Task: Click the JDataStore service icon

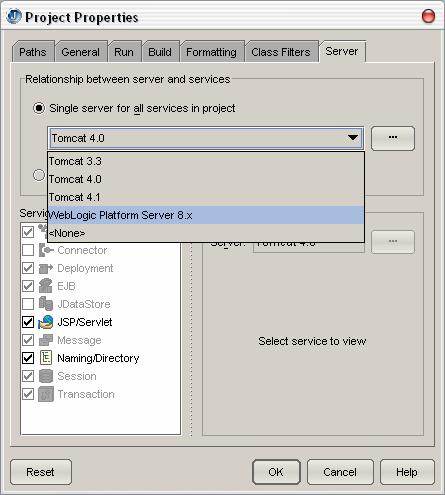Action: [x=46, y=304]
